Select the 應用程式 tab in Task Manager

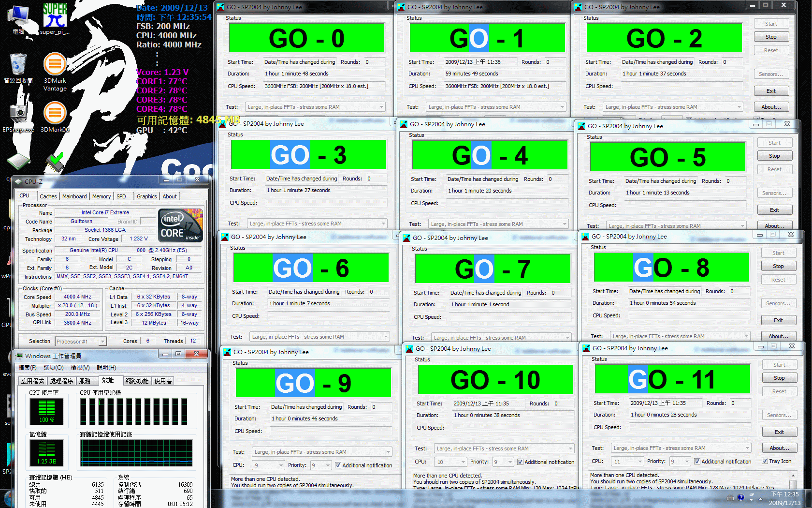pyautogui.click(x=33, y=381)
